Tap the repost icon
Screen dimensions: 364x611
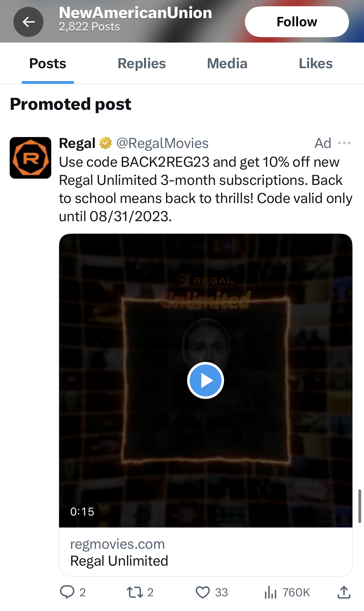click(135, 592)
